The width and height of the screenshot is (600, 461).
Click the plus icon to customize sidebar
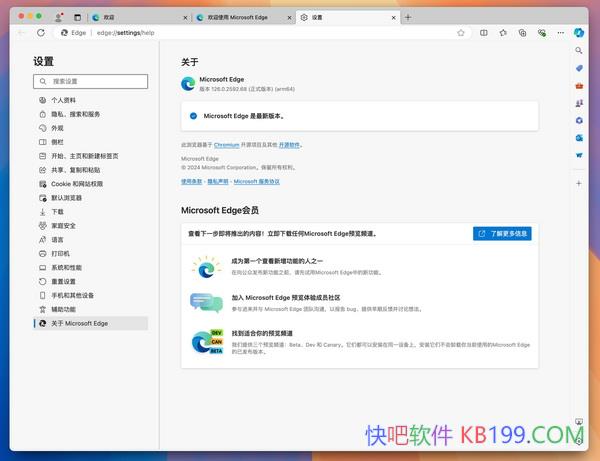click(x=579, y=184)
